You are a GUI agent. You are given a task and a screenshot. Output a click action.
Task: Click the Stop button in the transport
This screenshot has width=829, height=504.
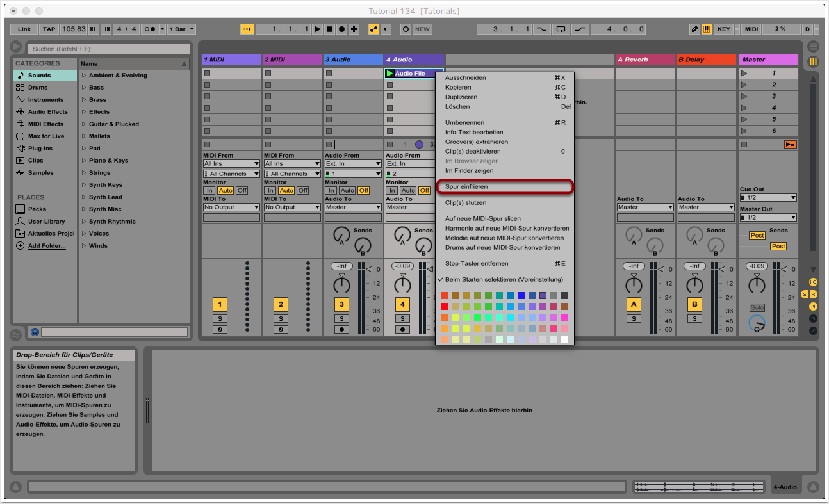[329, 29]
